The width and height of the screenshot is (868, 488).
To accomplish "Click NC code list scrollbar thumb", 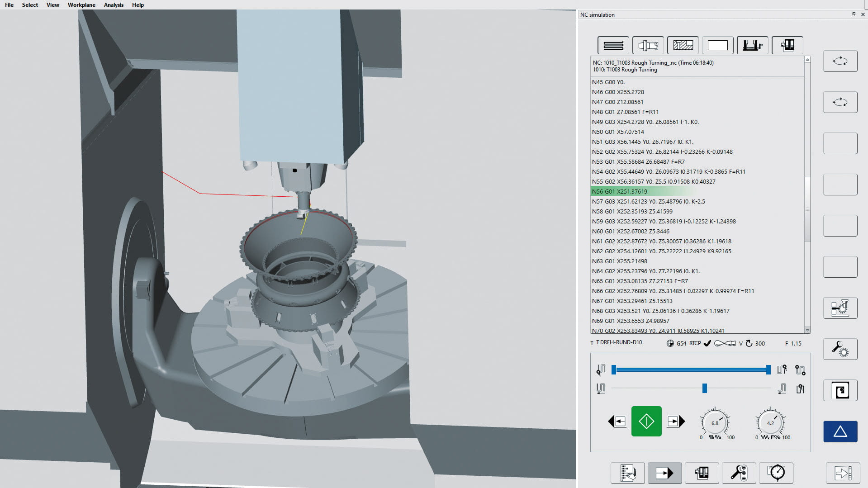I will (807, 209).
